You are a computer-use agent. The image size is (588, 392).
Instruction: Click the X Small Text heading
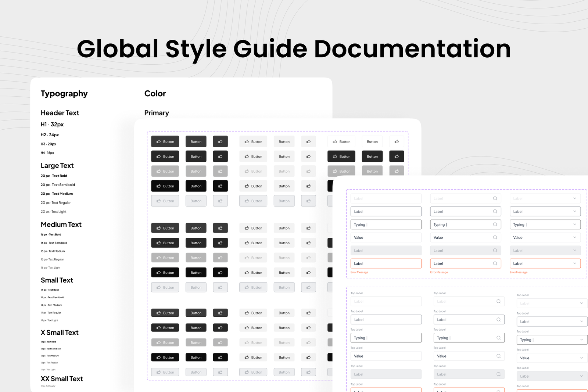coord(60,332)
